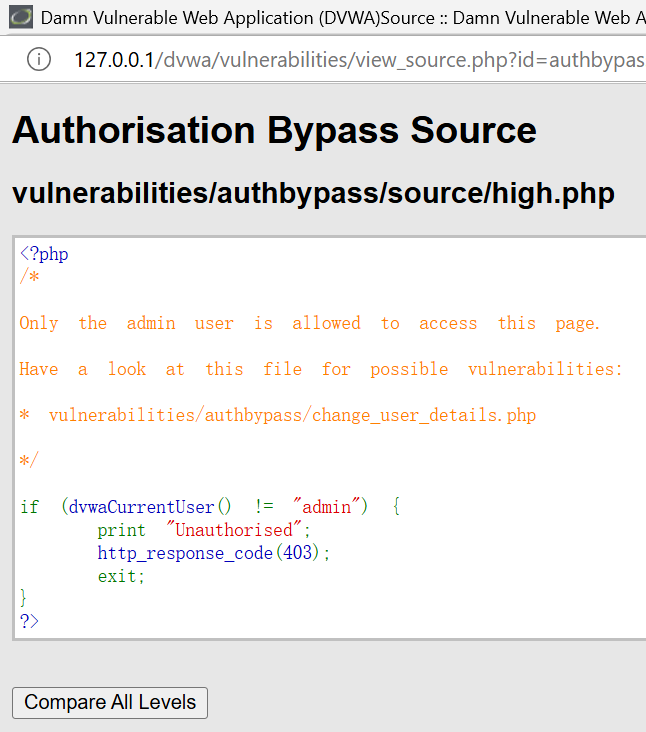
Task: Click the vulnerabilities/authbypass/source/high.php heading
Action: point(313,193)
